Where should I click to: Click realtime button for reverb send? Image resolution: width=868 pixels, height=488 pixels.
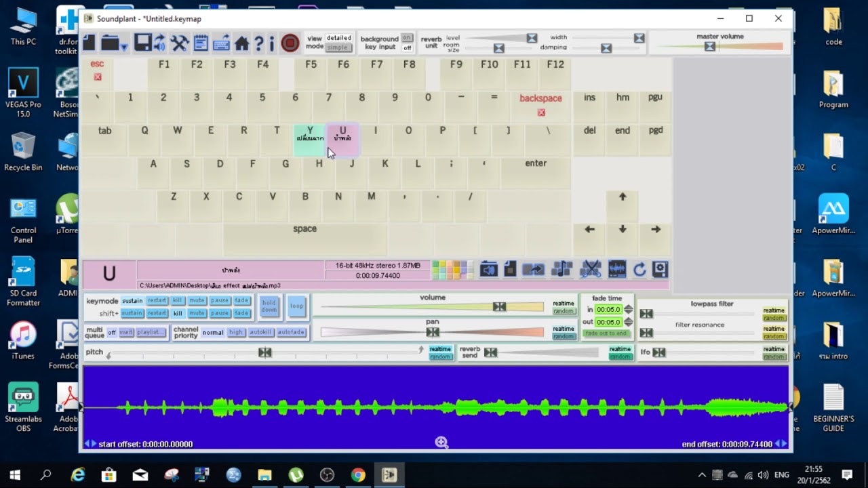[620, 349]
